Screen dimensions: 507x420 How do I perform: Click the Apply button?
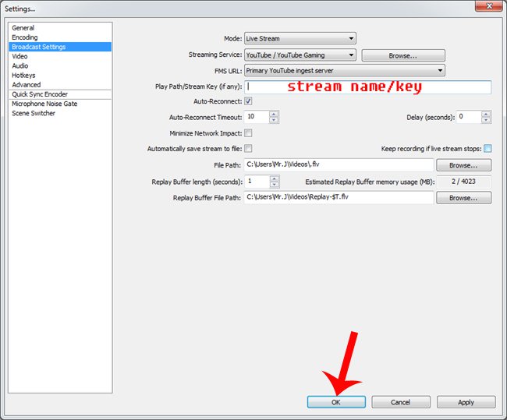point(466,402)
